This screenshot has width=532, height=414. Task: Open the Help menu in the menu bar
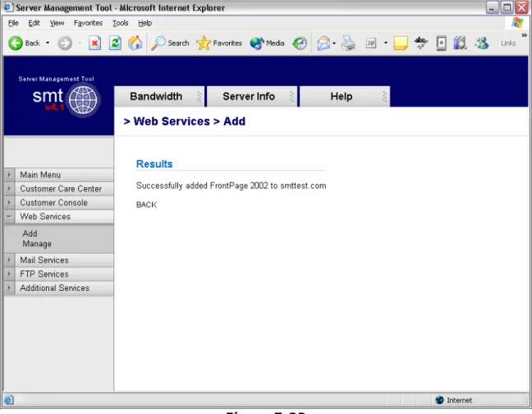pyautogui.click(x=144, y=23)
